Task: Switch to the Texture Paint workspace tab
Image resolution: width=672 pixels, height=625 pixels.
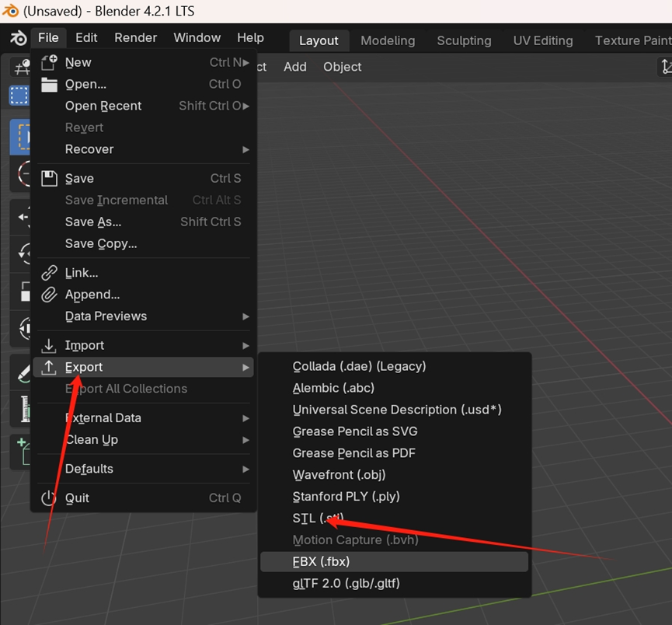Action: (632, 40)
